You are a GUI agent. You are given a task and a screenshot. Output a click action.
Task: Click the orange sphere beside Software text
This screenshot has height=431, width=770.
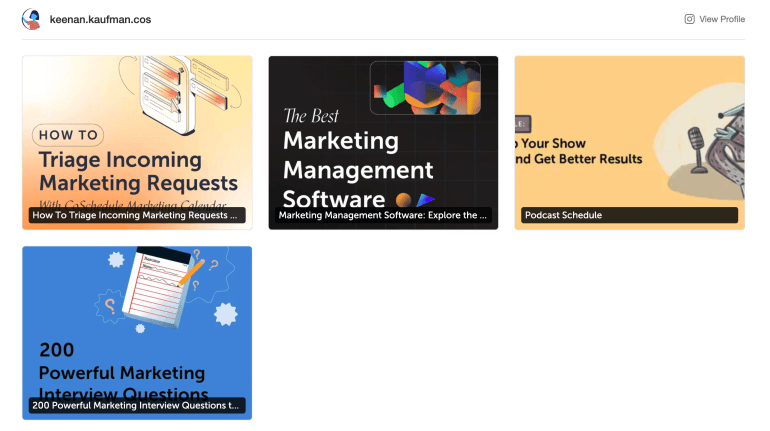click(x=403, y=200)
